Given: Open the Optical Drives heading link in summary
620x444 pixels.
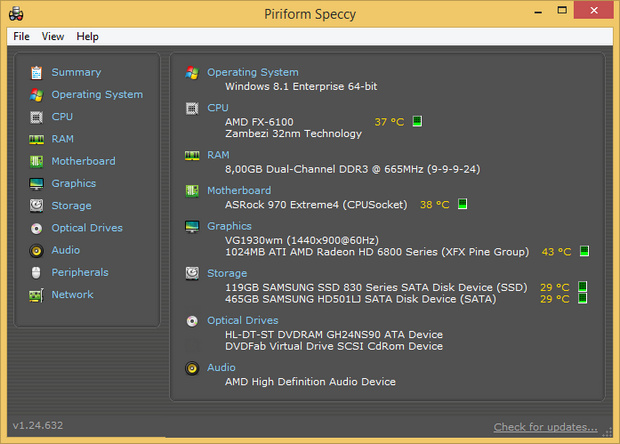Looking at the screenshot, I should coord(243,320).
